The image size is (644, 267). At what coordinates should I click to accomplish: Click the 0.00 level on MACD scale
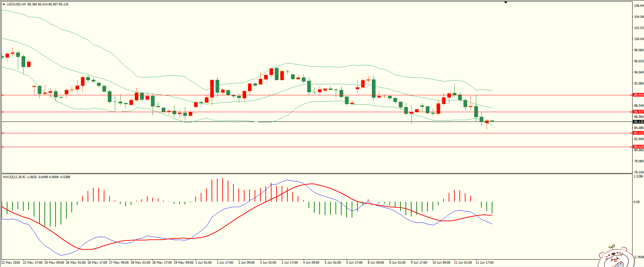coord(637,202)
